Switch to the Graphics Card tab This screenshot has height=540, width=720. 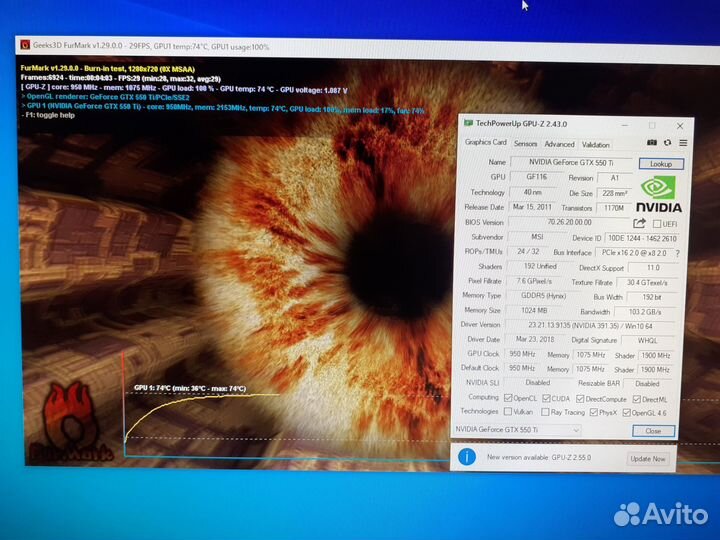tap(485, 142)
